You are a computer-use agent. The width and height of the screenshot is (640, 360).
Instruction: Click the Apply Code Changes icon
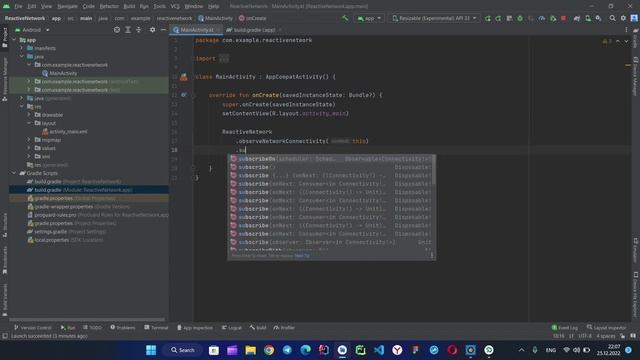[x=509, y=18]
